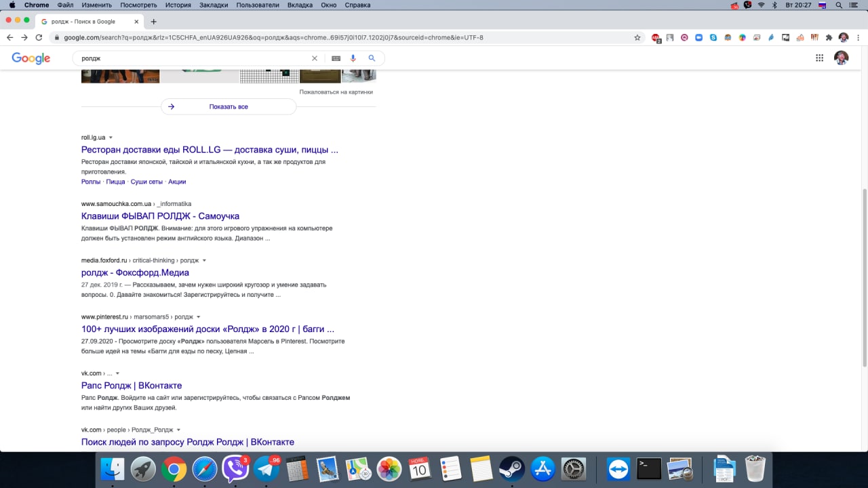The height and width of the screenshot is (488, 868).
Task: Open the Рапс Ролдж | ВКонтакте result
Action: pyautogui.click(x=132, y=386)
